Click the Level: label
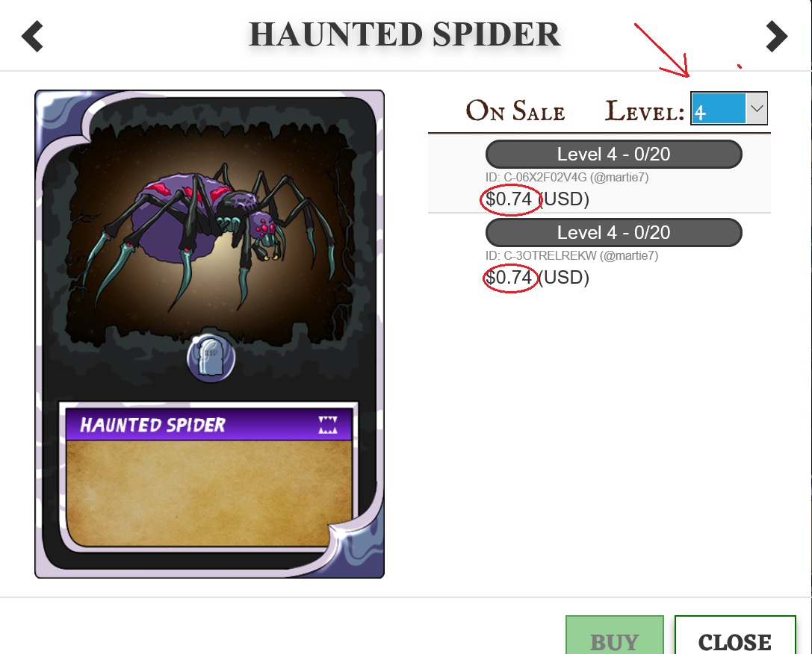The height and width of the screenshot is (654, 812). coord(645,110)
